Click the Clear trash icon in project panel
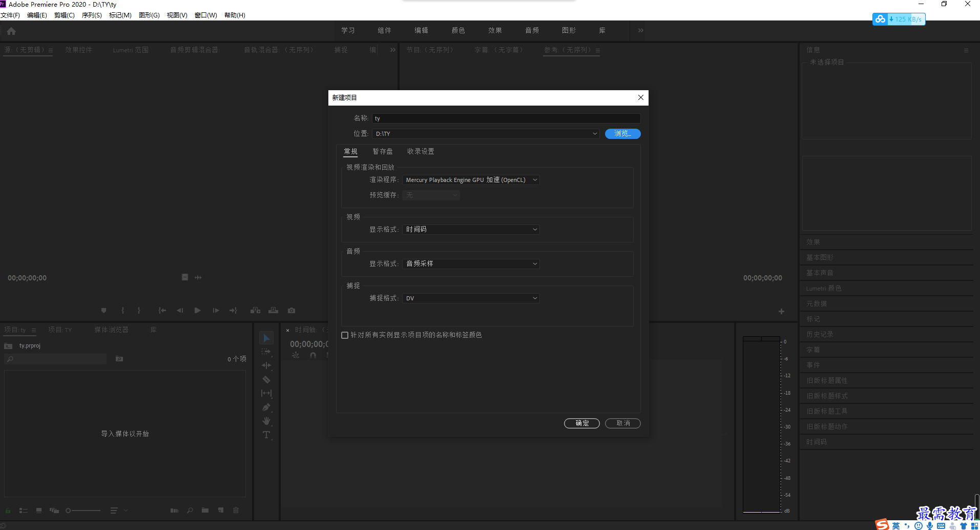980x530 pixels. point(236,511)
